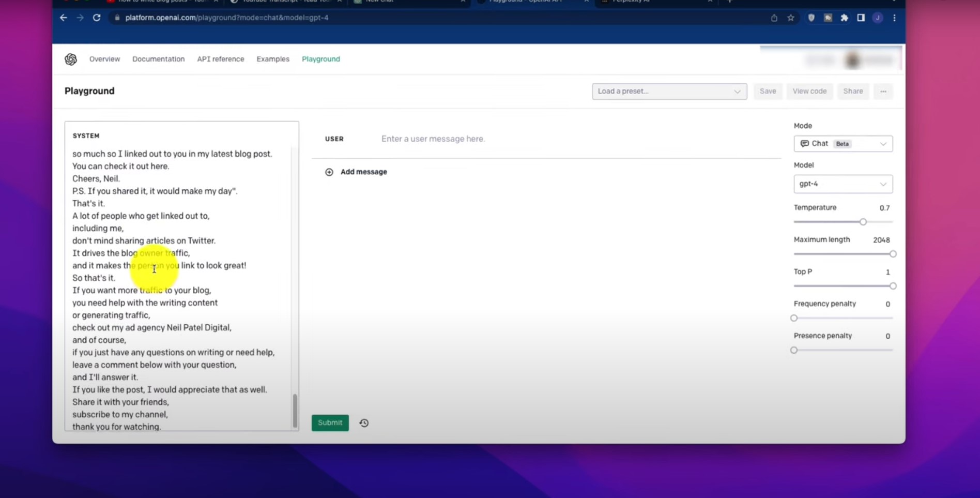Click the line "Share it with your friends,"
The image size is (980, 498).
coord(121,402)
